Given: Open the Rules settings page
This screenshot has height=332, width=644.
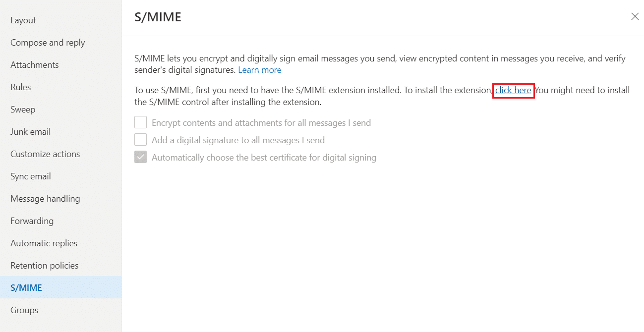Looking at the screenshot, I should pyautogui.click(x=20, y=87).
